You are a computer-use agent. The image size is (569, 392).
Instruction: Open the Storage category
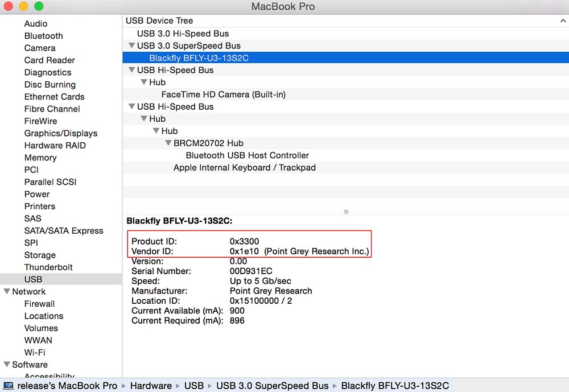[40, 255]
